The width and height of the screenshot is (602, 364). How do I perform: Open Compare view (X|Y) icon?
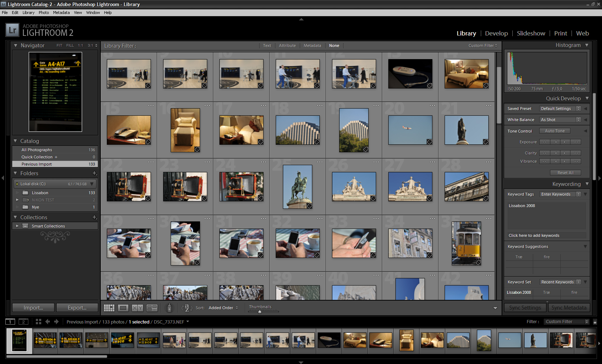(137, 308)
